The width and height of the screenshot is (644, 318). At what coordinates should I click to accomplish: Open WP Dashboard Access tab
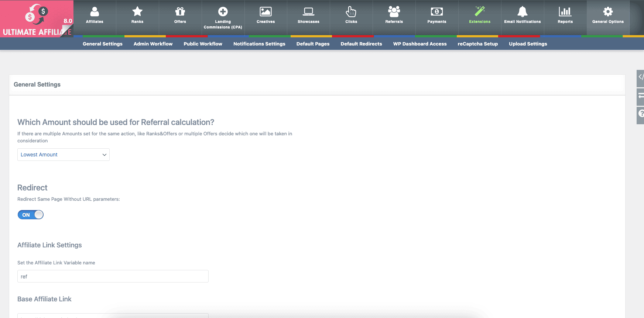[420, 44]
